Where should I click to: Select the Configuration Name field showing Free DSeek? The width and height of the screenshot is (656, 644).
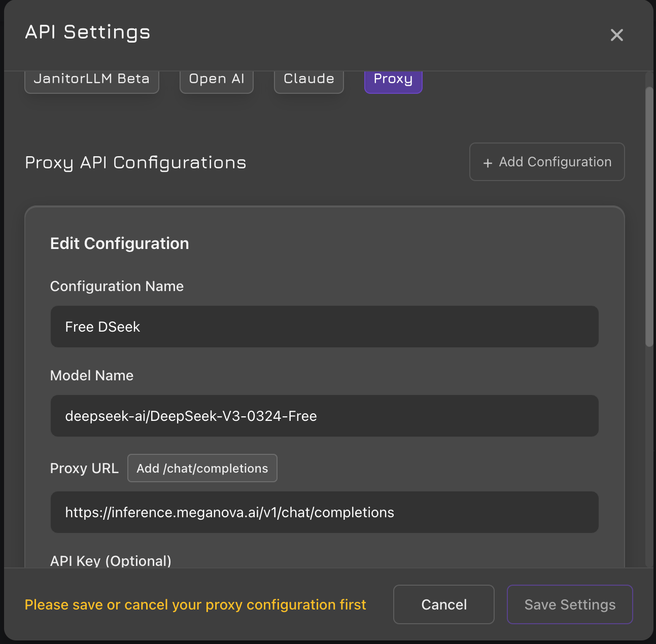click(324, 327)
